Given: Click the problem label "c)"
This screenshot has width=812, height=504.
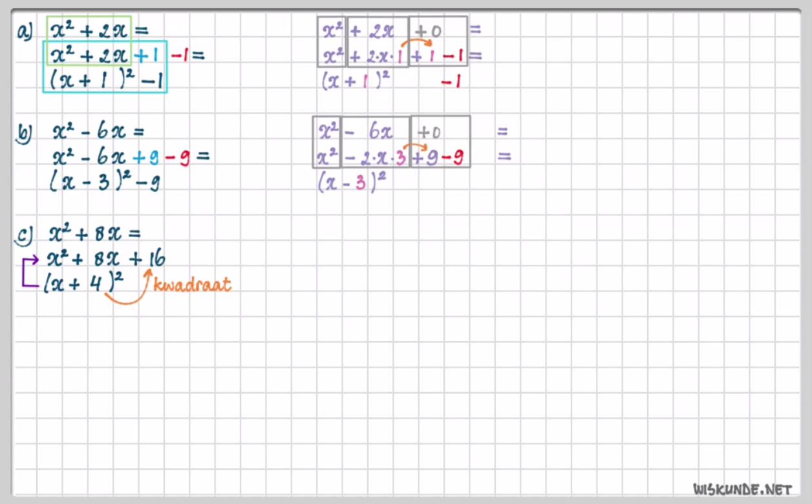Looking at the screenshot, I should (23, 237).
